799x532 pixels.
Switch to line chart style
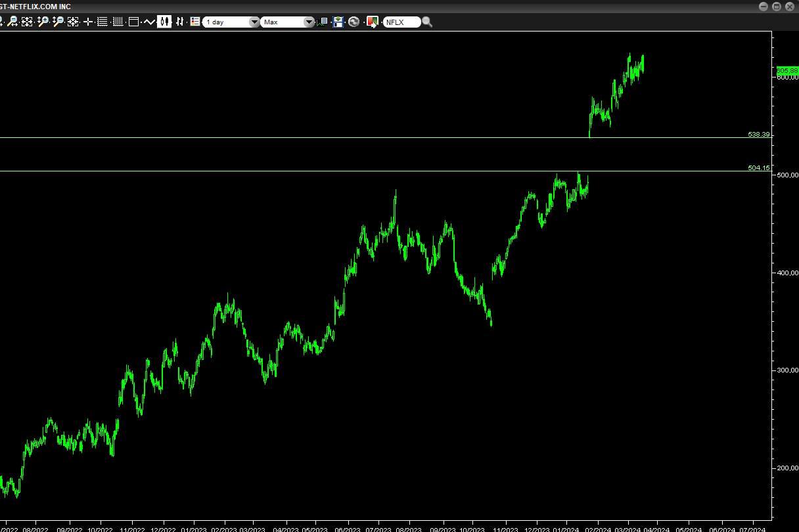[x=149, y=22]
